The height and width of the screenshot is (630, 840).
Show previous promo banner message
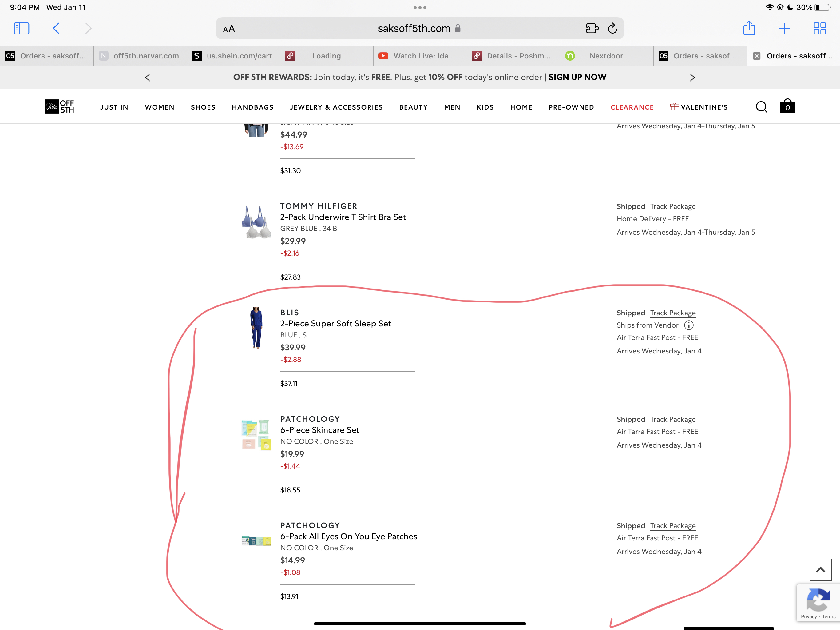(x=148, y=78)
